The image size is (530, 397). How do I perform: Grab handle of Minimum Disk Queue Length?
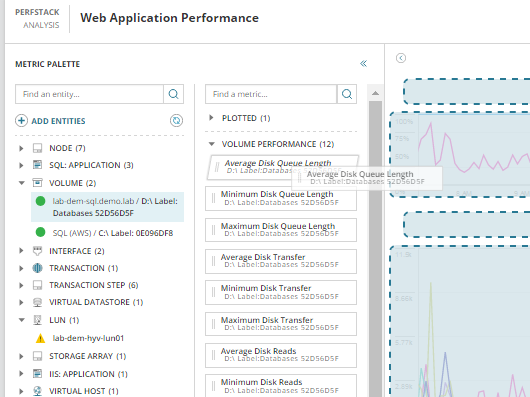coord(213,198)
